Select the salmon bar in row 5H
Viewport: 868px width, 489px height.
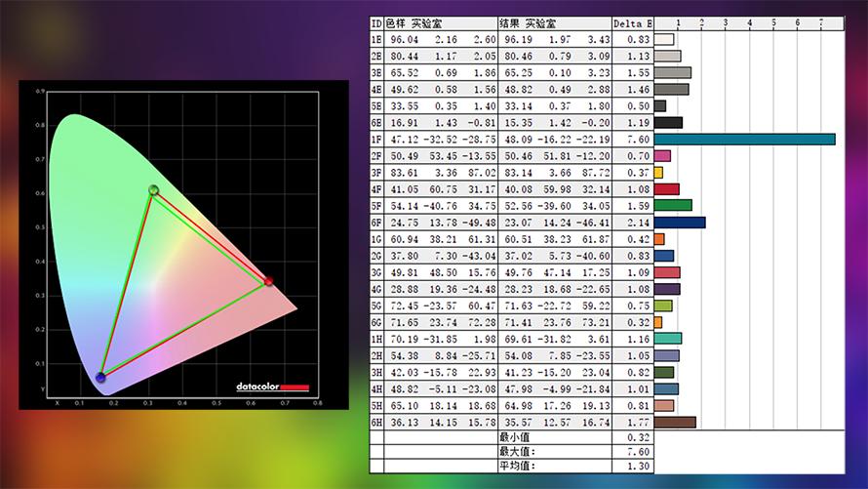pyautogui.click(x=664, y=405)
